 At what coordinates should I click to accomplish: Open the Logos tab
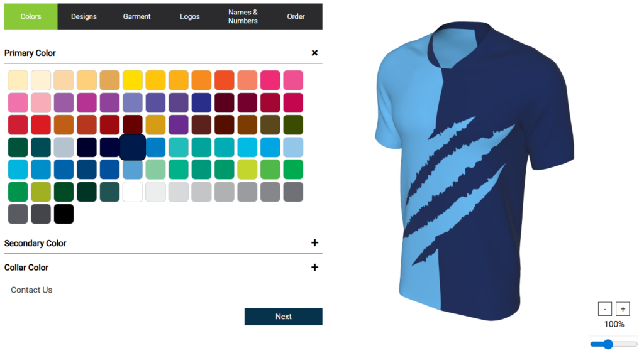click(190, 16)
